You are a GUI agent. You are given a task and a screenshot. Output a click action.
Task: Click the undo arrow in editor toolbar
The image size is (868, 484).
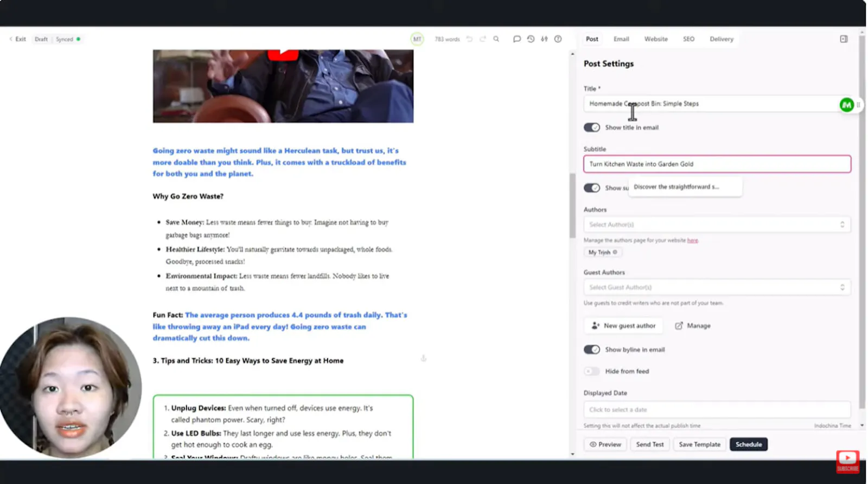click(469, 39)
